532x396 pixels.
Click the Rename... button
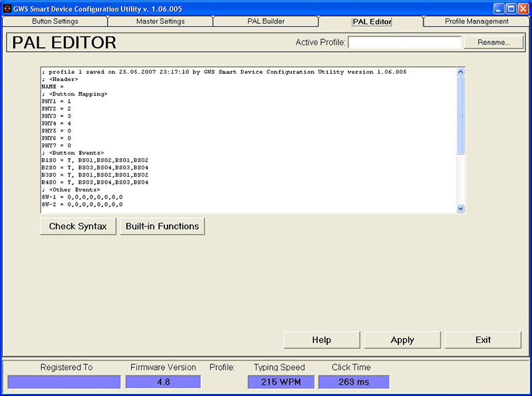coord(493,43)
